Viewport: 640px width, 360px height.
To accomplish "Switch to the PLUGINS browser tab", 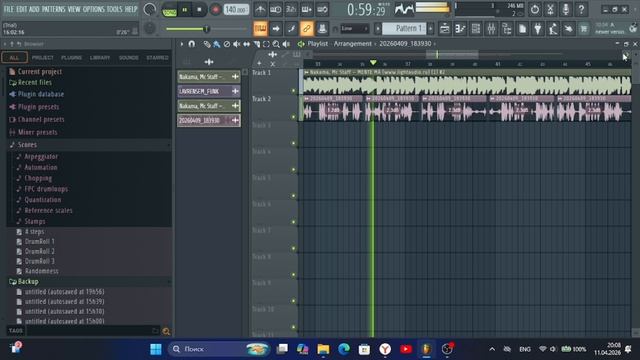I will pos(71,58).
